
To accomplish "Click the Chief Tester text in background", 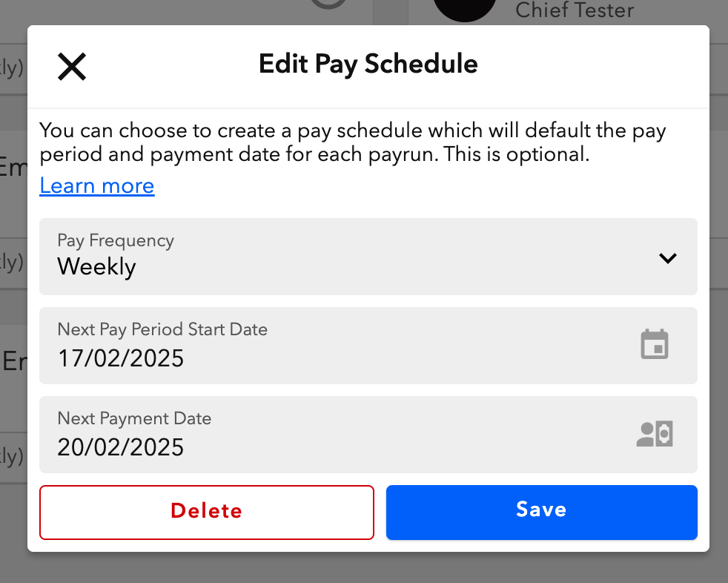I will click(x=575, y=10).
